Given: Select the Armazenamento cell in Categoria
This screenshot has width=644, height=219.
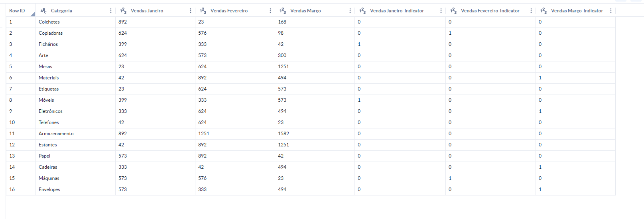Looking at the screenshot, I should coord(56,134).
